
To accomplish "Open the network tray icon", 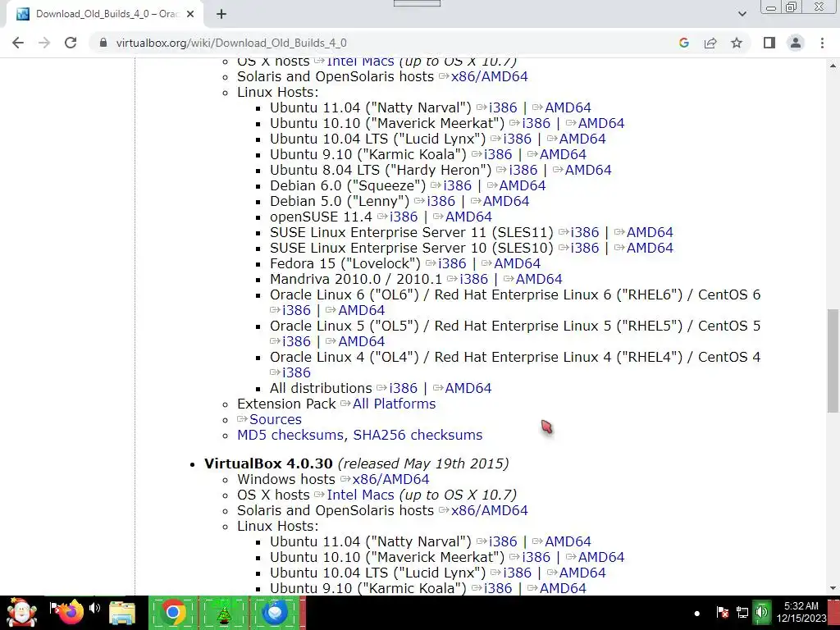I will coord(742,612).
